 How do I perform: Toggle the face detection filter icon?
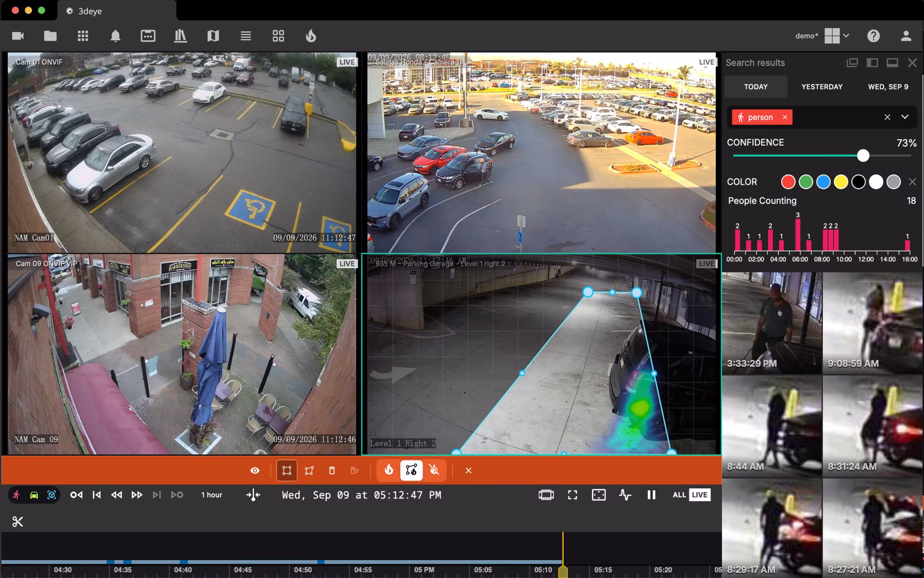[x=52, y=495]
